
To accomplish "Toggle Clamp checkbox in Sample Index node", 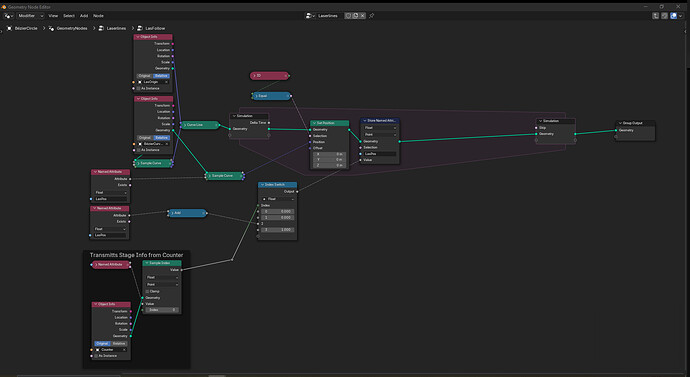I will (x=147, y=291).
